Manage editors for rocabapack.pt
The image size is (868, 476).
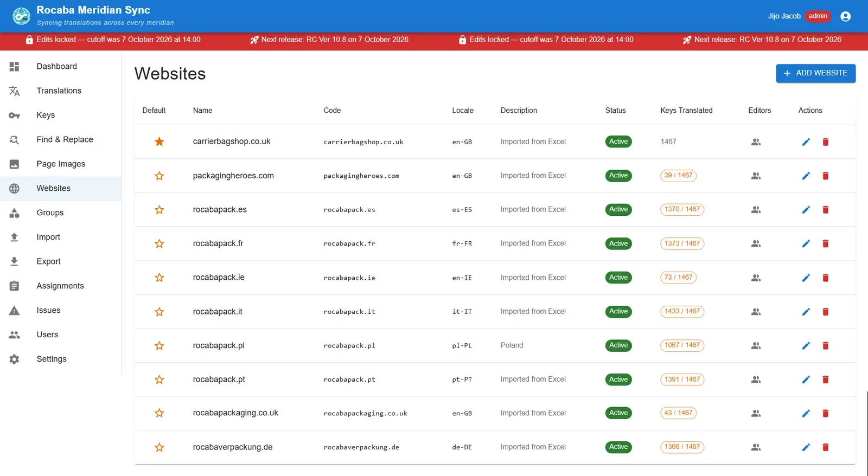pyautogui.click(x=756, y=379)
